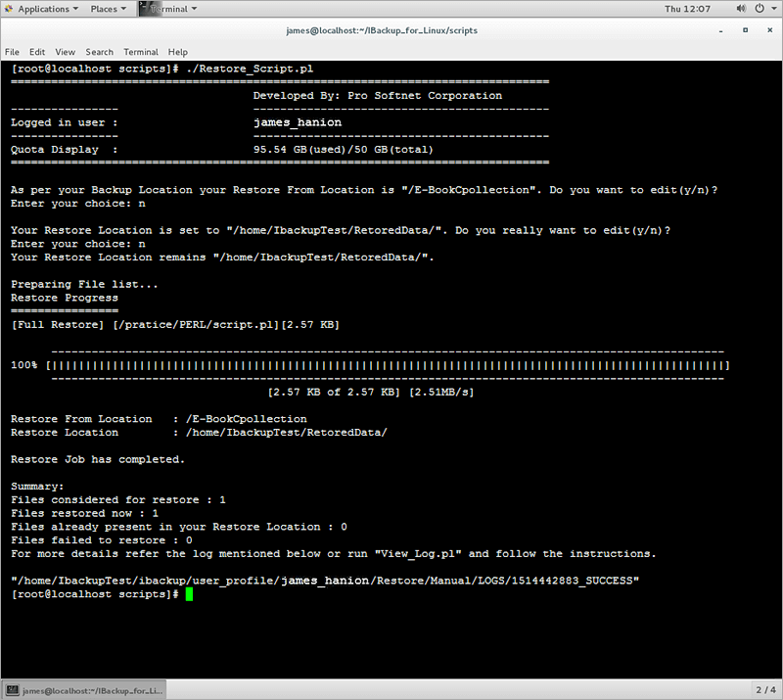Click the taskbar entry james@localhost:~/IBackup_for_Li...

click(84, 690)
